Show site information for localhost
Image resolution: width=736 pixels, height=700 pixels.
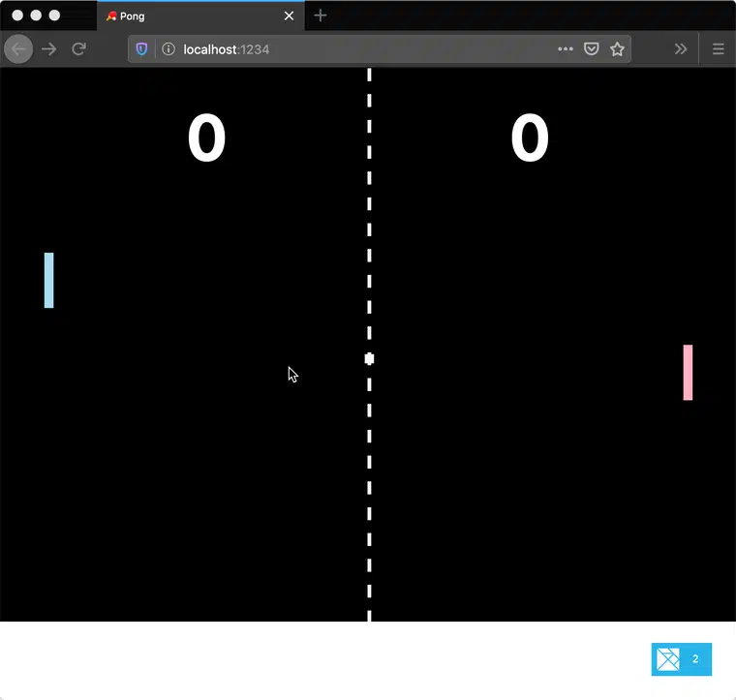[x=168, y=49]
